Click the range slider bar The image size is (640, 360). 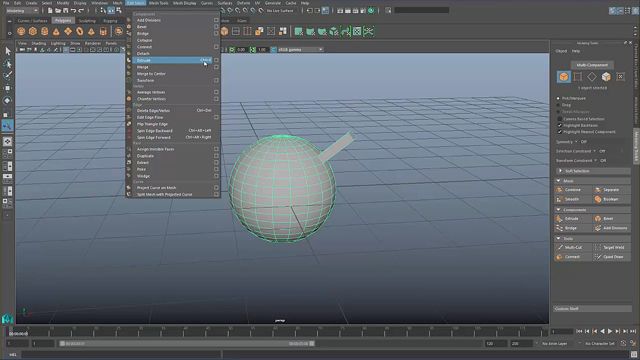(x=187, y=344)
